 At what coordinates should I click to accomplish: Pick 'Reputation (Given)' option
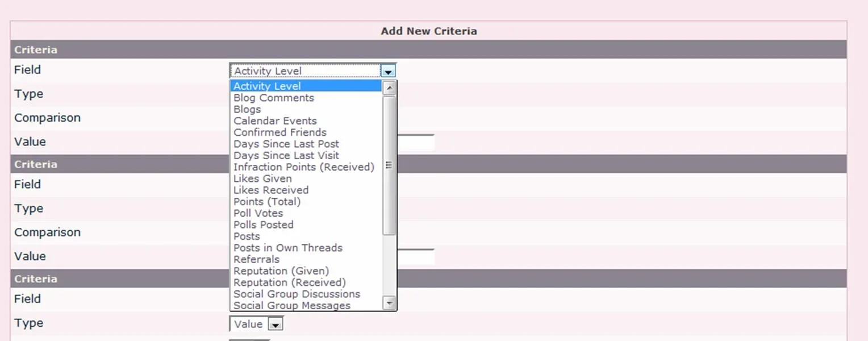click(x=306, y=271)
